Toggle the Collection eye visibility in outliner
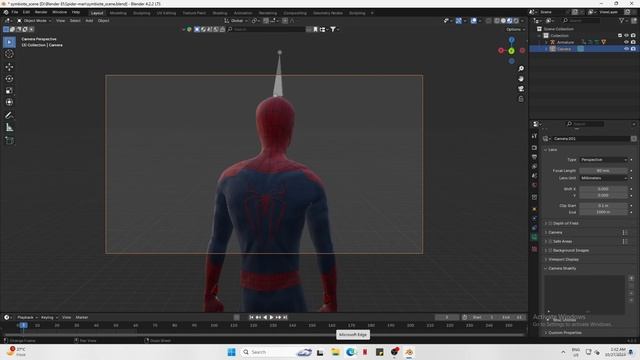The height and width of the screenshot is (360, 640). [627, 36]
